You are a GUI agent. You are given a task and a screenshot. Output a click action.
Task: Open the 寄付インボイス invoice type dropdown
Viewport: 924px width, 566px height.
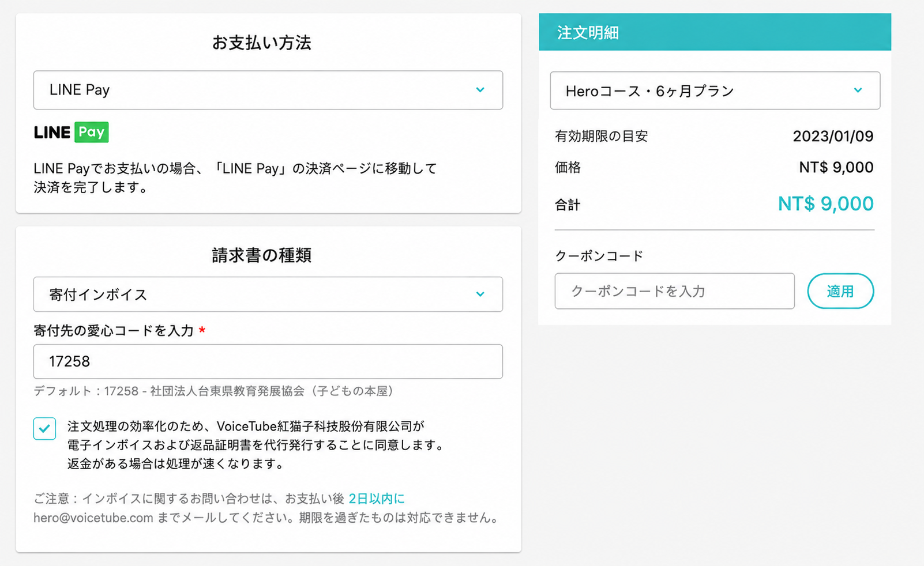pyautogui.click(x=268, y=295)
